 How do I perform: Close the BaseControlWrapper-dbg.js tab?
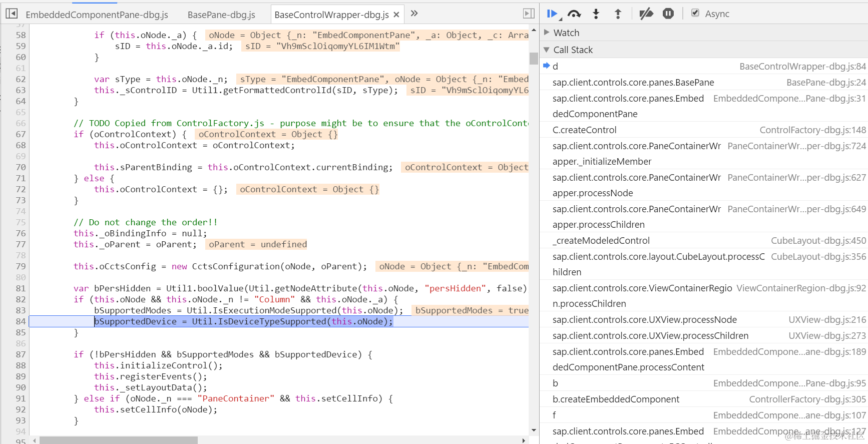tap(396, 15)
